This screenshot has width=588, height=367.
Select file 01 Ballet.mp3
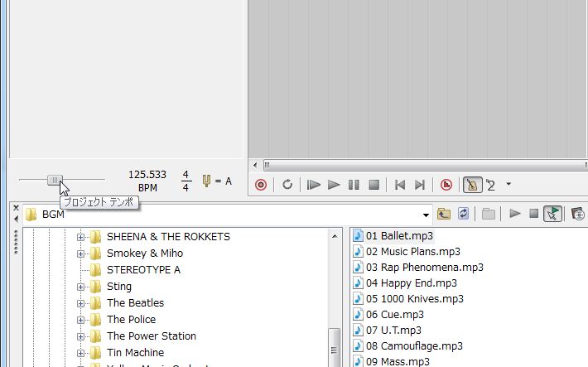tap(399, 235)
